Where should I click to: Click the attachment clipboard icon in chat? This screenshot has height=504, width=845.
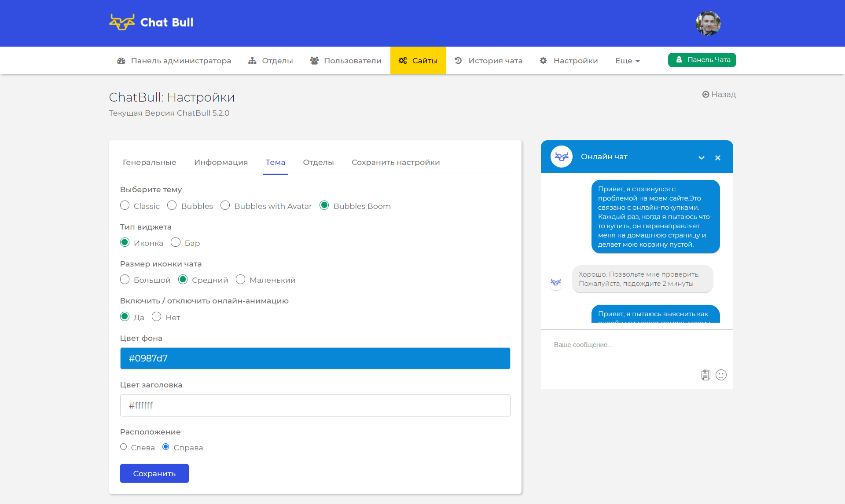point(705,375)
